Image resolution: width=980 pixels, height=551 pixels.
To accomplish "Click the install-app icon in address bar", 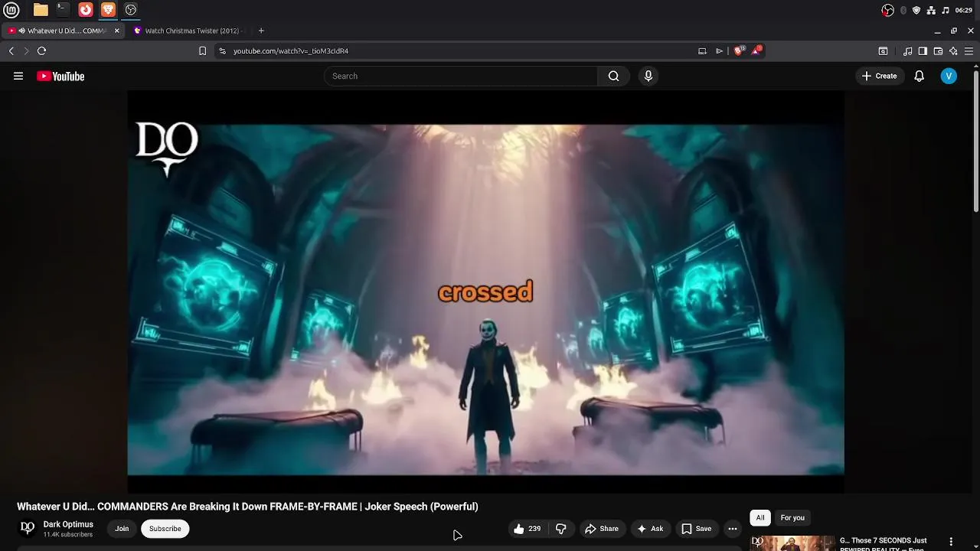I will tap(702, 51).
